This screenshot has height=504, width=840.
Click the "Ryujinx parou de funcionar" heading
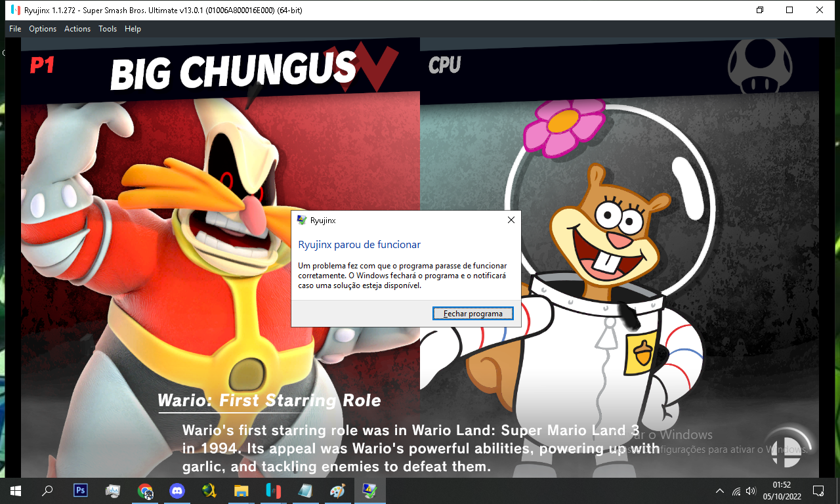(359, 245)
